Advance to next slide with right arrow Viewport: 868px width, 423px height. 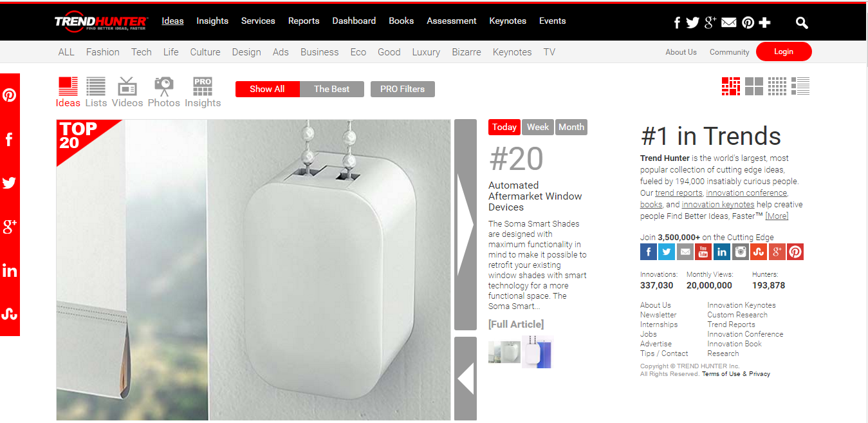(465, 225)
